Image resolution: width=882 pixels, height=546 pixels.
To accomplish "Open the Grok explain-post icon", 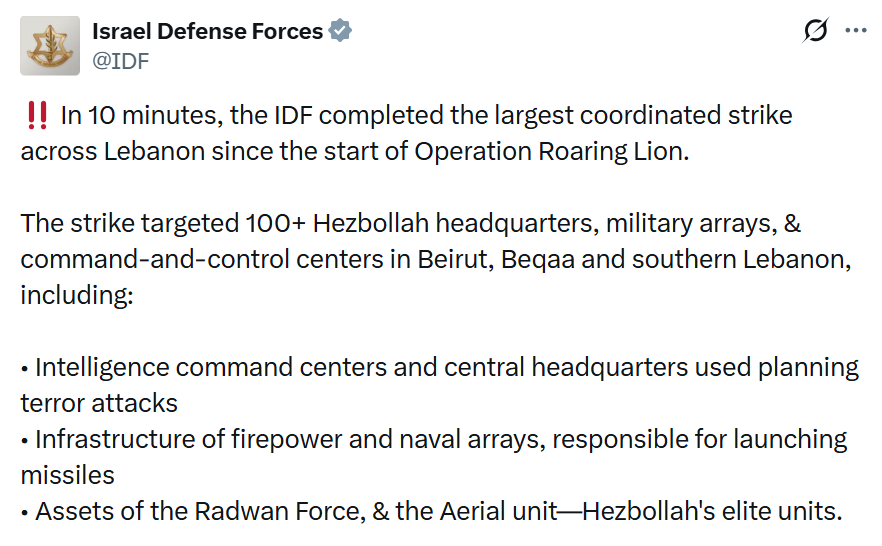I will point(816,31).
